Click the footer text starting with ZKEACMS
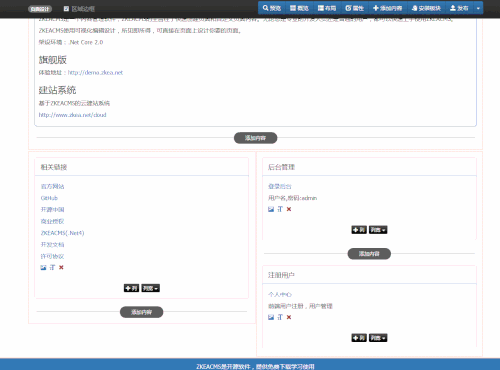This screenshot has width=500, height=370. point(255,366)
